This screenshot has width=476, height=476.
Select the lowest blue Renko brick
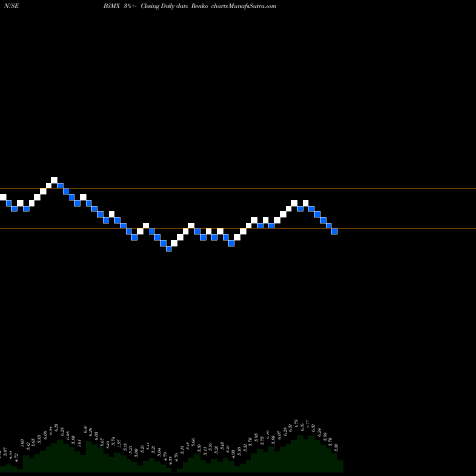(169, 249)
